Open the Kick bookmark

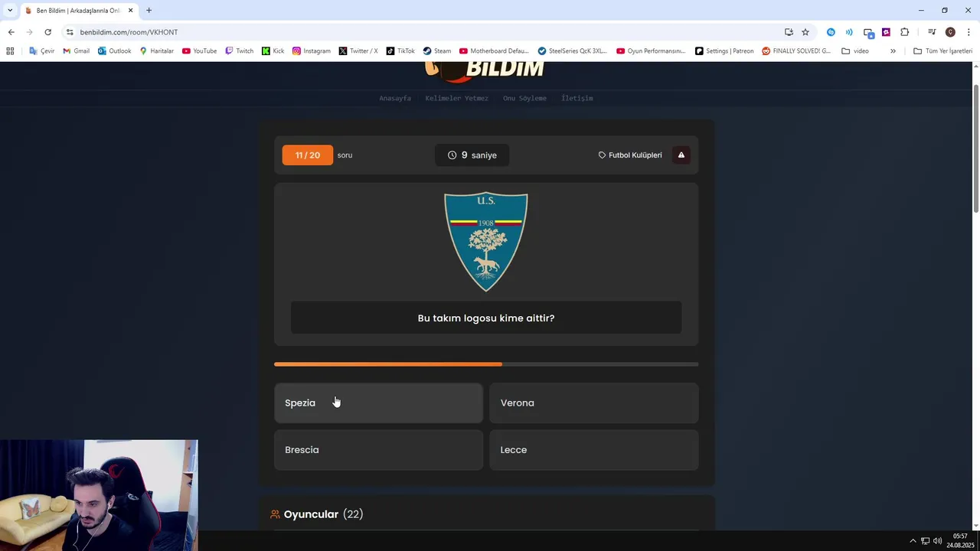tap(273, 51)
